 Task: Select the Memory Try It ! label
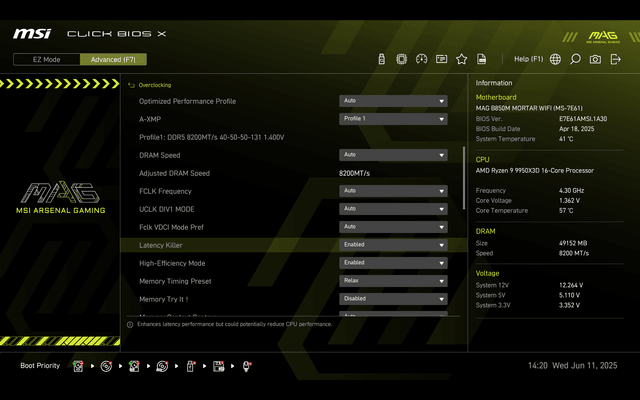click(x=163, y=299)
